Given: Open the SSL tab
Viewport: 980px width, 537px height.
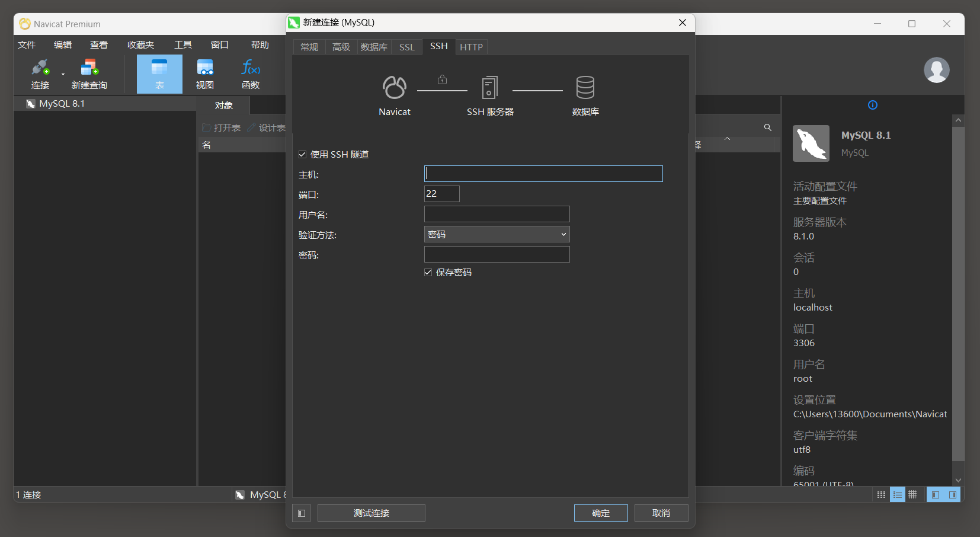Looking at the screenshot, I should (407, 47).
